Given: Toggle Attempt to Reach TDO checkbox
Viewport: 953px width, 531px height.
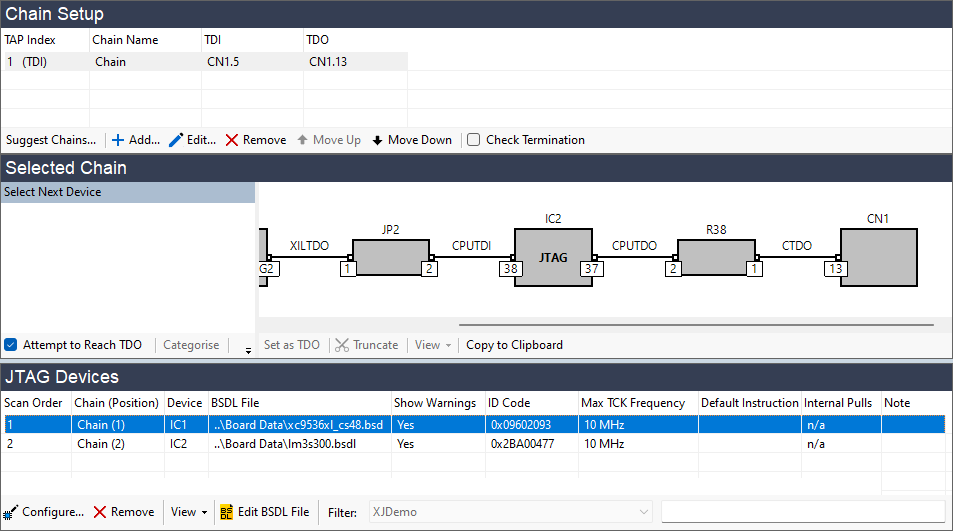Looking at the screenshot, I should (10, 345).
